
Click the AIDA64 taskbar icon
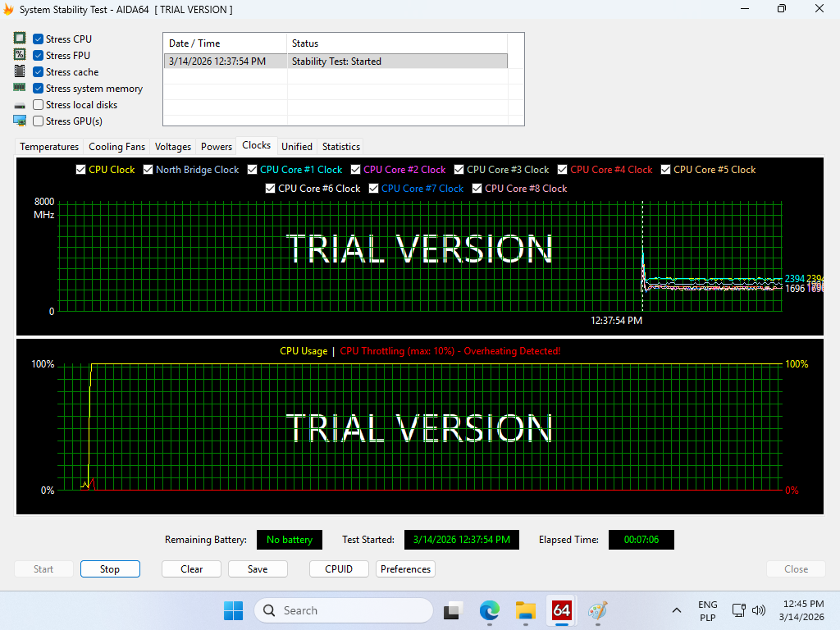(561, 610)
